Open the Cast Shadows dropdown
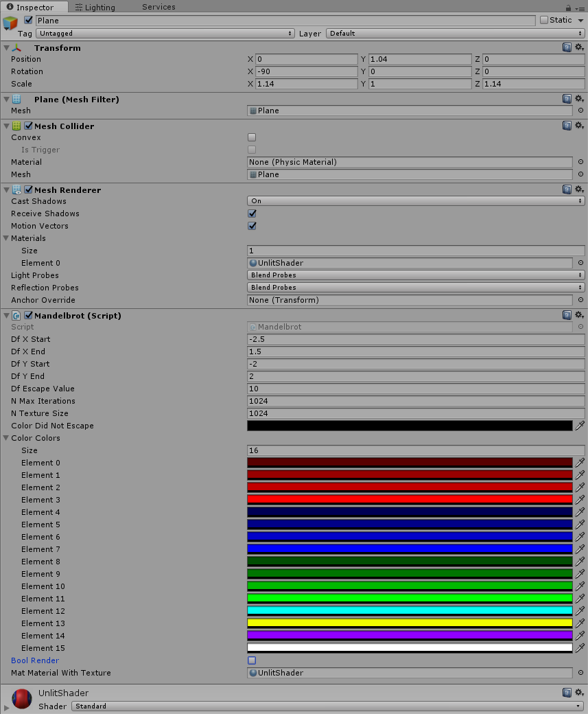This screenshot has height=714, width=588. tap(415, 201)
